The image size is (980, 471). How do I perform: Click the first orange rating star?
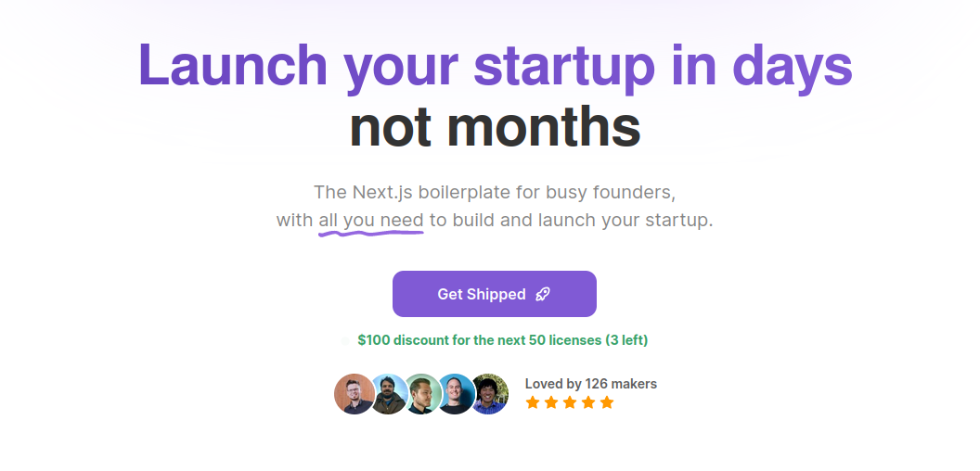pyautogui.click(x=533, y=402)
